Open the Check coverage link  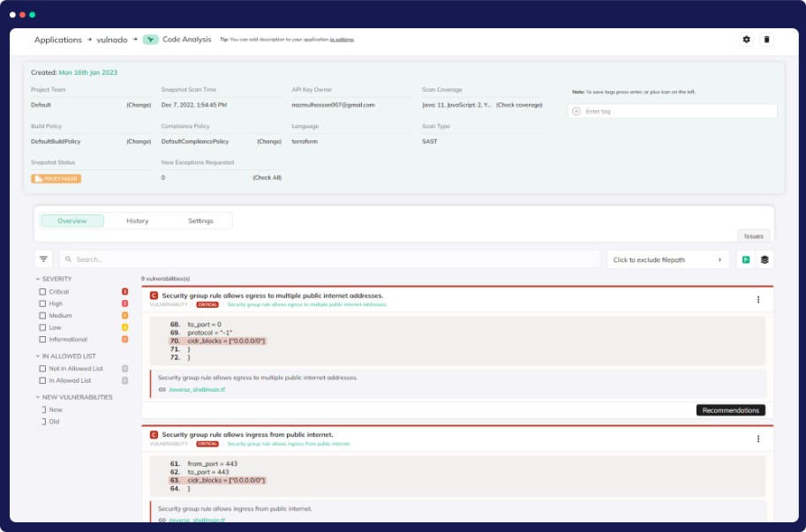tap(519, 105)
